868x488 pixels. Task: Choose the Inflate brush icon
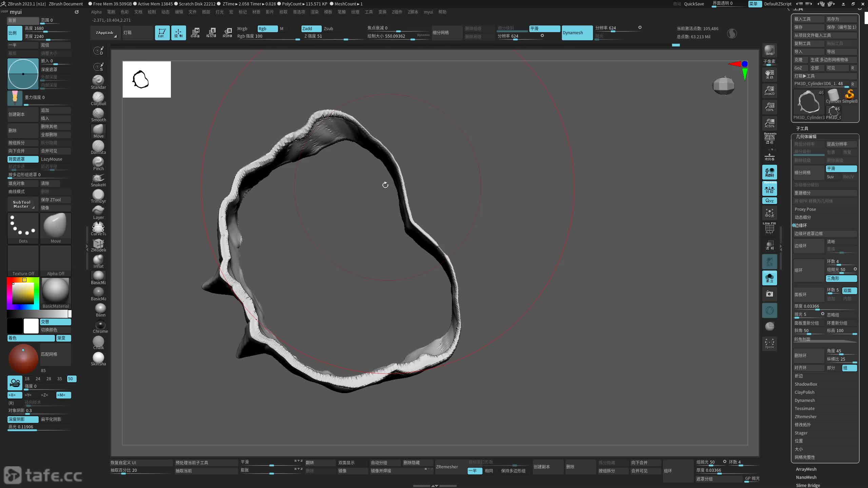point(98,260)
